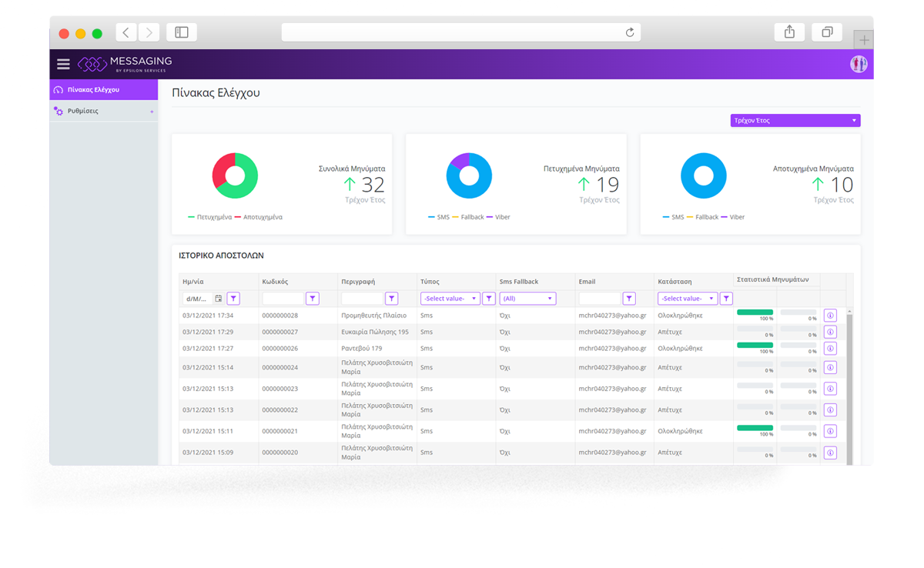The width and height of the screenshot is (924, 568).
Task: Open the Ρυθμίσεις sidebar menu item
Action: 83,112
